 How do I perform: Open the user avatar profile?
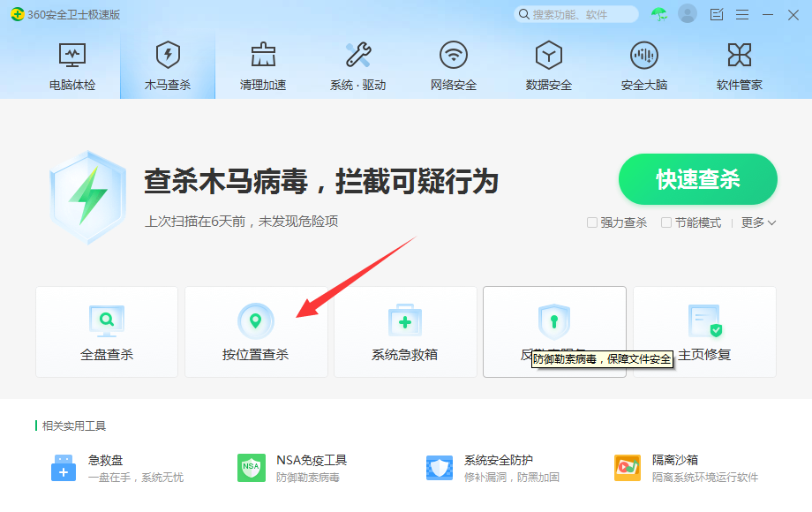(x=688, y=14)
